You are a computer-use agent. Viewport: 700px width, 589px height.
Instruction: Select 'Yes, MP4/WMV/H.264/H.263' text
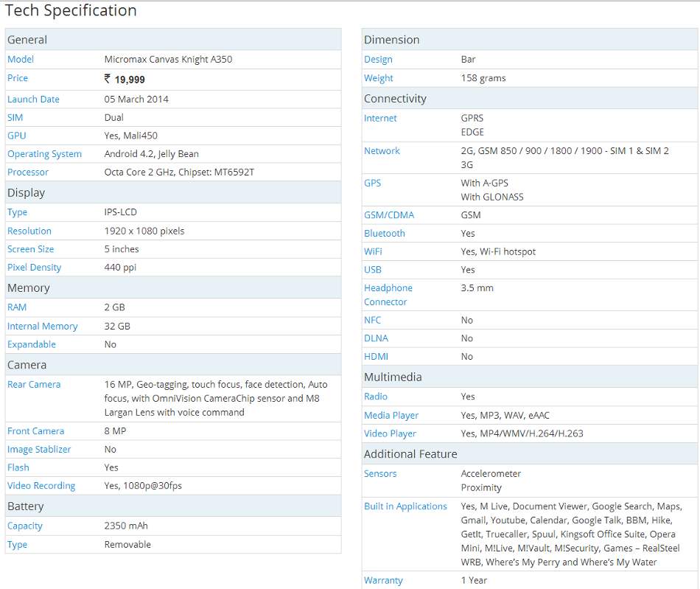[x=522, y=433]
